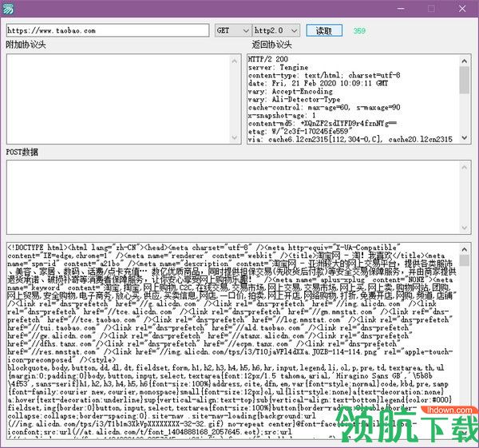Click the app logo icon in title bar

8,8
